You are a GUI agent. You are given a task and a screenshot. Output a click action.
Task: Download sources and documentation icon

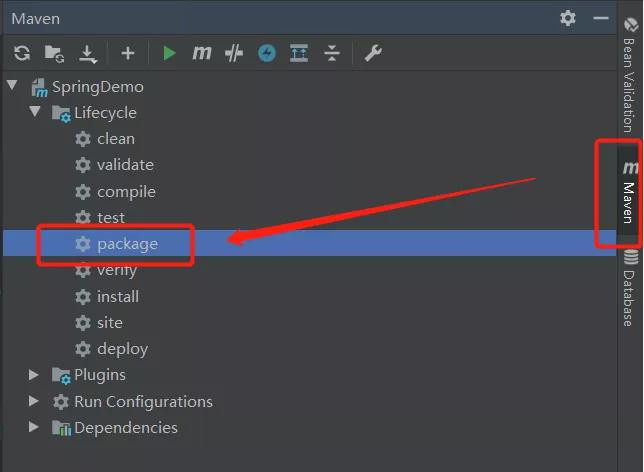coord(87,54)
